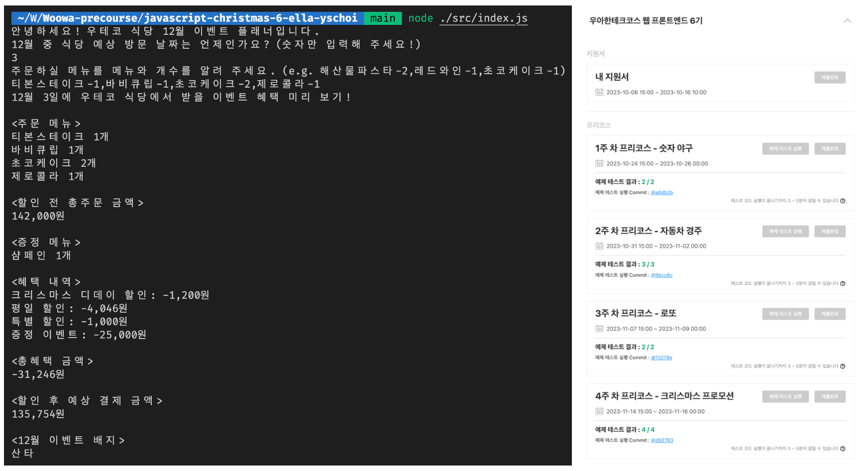The height and width of the screenshot is (471, 868).
Task: Click 제출완료 button for 1주 차 숫자 야구
Action: tap(830, 148)
